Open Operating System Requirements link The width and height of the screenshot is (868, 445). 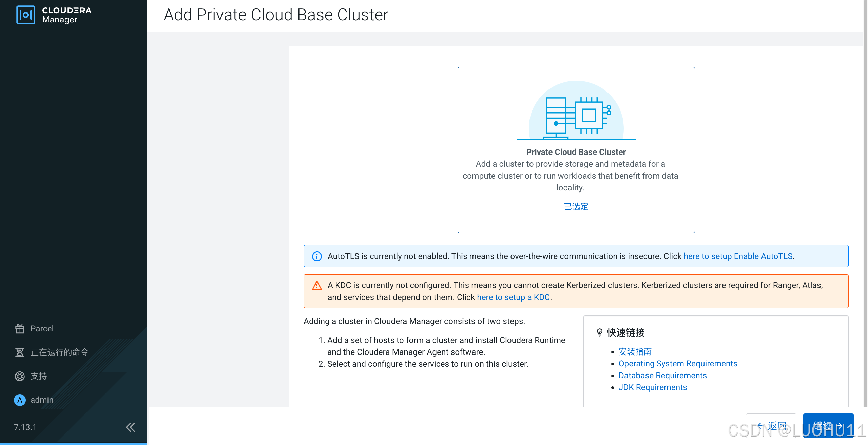[677, 364]
